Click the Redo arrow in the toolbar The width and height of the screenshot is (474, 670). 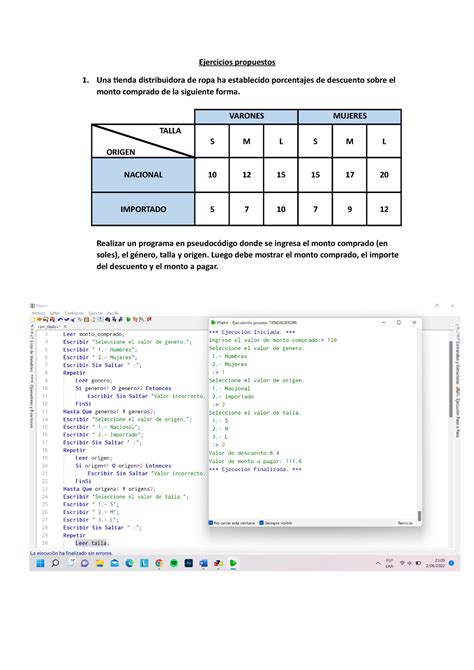tap(66, 320)
